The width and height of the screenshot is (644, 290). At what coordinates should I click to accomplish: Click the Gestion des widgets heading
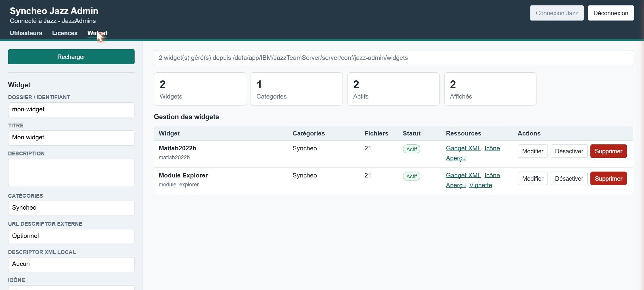coord(186,117)
